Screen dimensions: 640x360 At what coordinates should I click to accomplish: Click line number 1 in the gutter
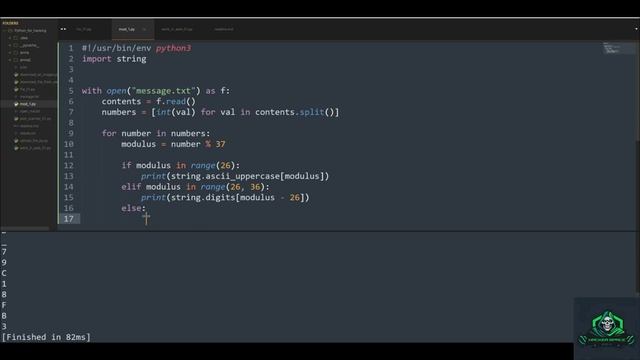coord(71,48)
